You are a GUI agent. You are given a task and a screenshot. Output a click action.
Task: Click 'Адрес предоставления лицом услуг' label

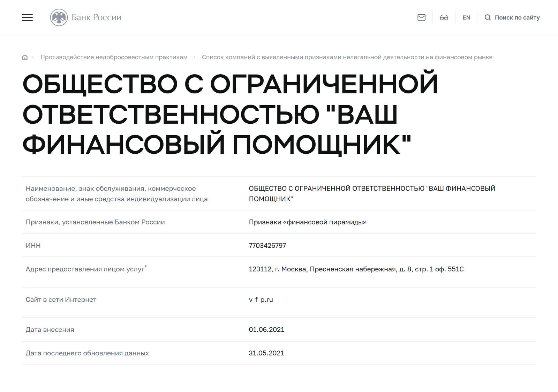click(x=86, y=269)
